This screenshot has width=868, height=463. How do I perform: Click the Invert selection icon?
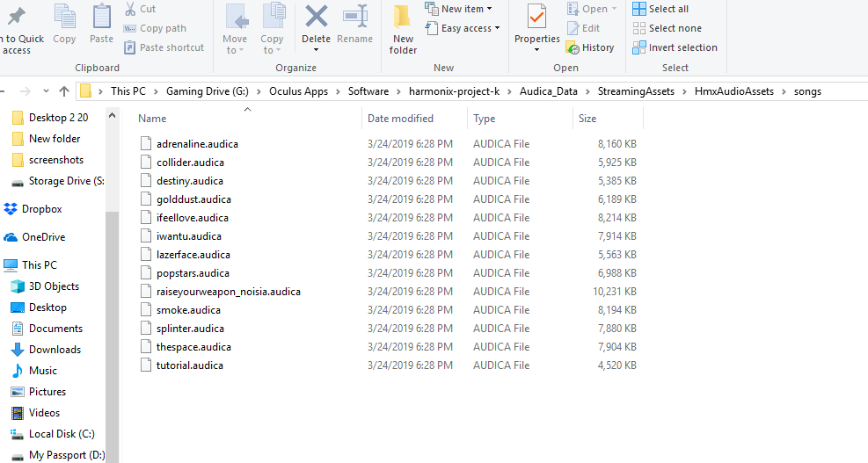[x=638, y=47]
